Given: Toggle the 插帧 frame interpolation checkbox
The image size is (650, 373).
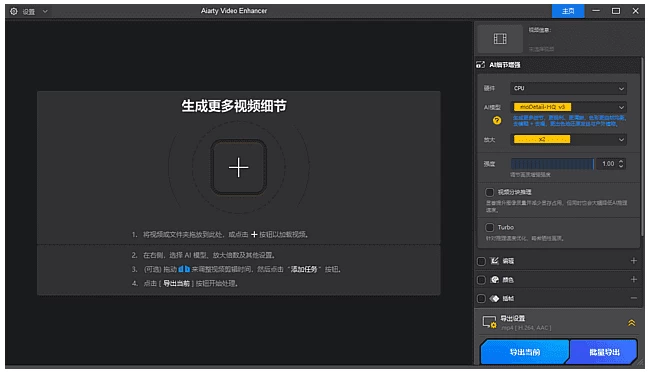Looking at the screenshot, I should tap(481, 298).
